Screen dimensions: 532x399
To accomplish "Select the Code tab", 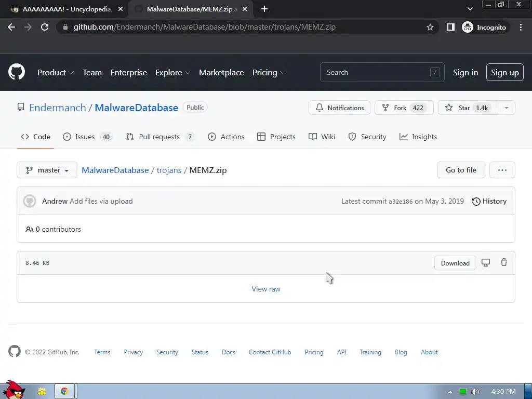I will tap(35, 137).
